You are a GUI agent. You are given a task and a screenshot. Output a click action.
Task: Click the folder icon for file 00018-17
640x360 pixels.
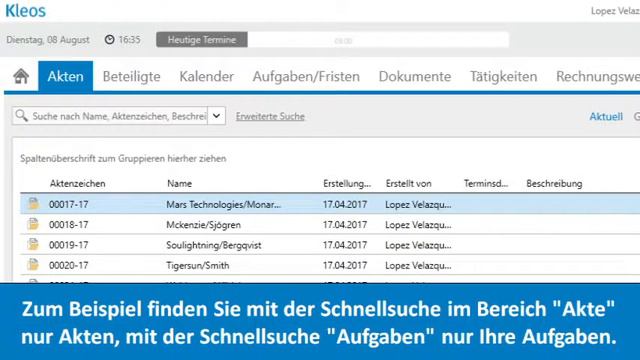click(33, 224)
